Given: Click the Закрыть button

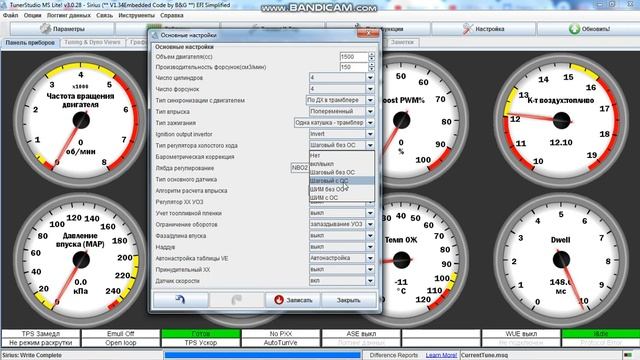Looking at the screenshot, I should tap(349, 300).
